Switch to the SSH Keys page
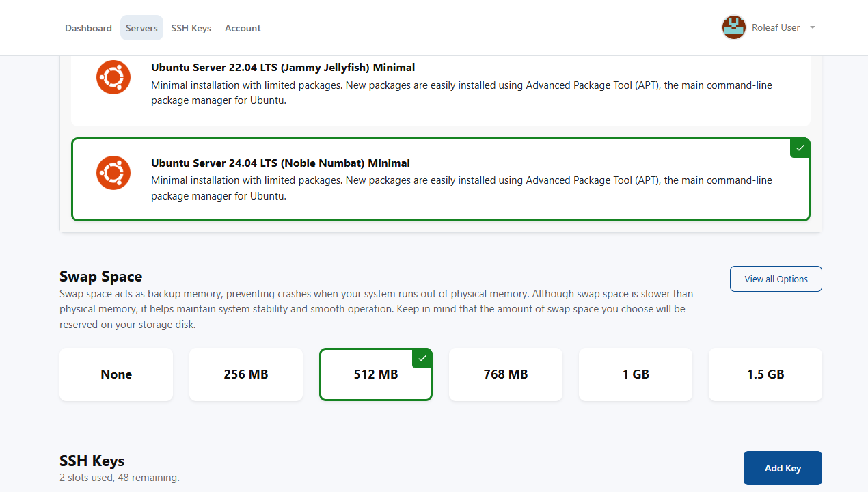 (191, 28)
